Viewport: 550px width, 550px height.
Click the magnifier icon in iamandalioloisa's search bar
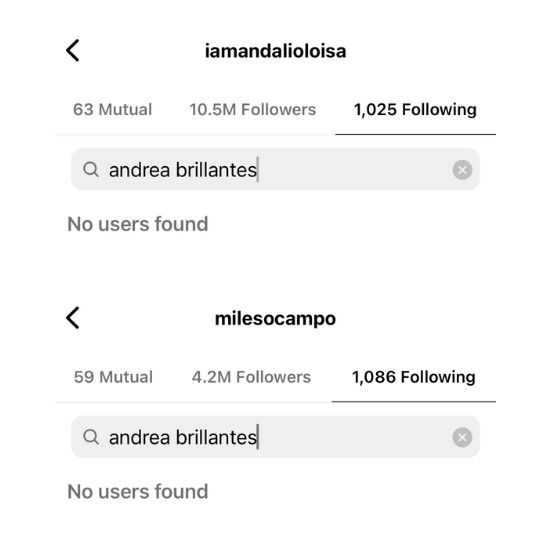point(91,169)
